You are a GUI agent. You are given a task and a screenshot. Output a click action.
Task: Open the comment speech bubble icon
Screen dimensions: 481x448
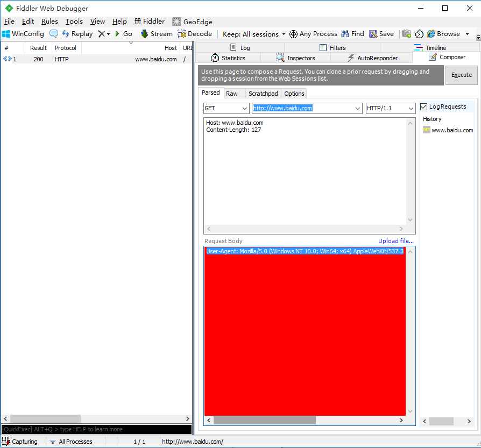coord(54,34)
